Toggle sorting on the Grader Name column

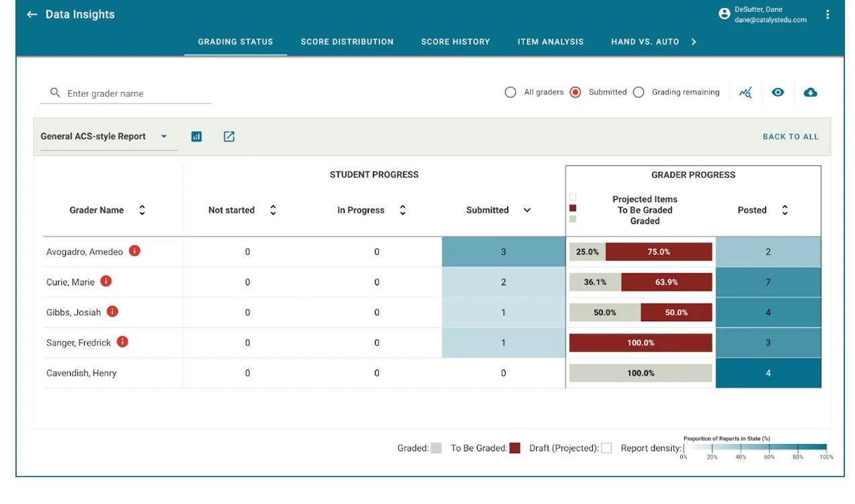point(142,209)
